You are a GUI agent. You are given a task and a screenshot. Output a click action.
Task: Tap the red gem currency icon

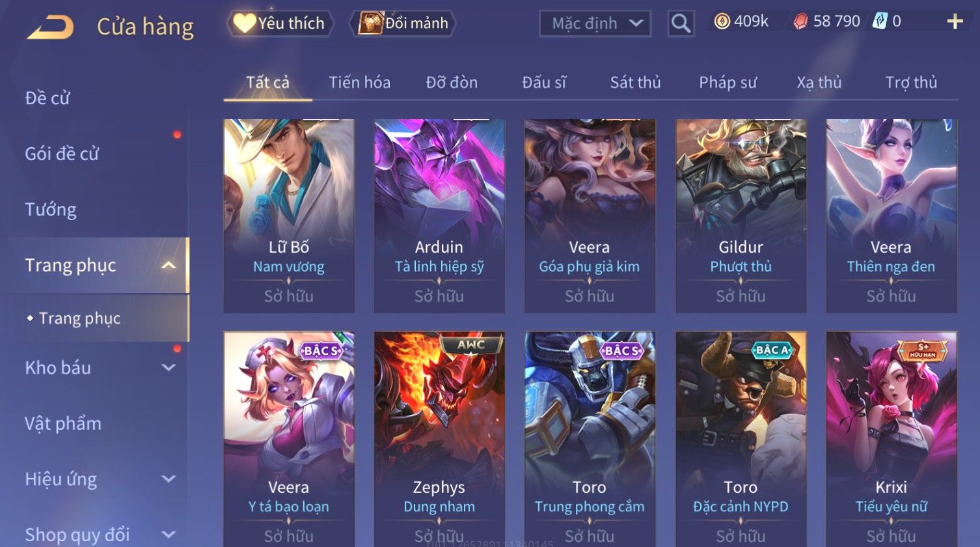tap(800, 22)
